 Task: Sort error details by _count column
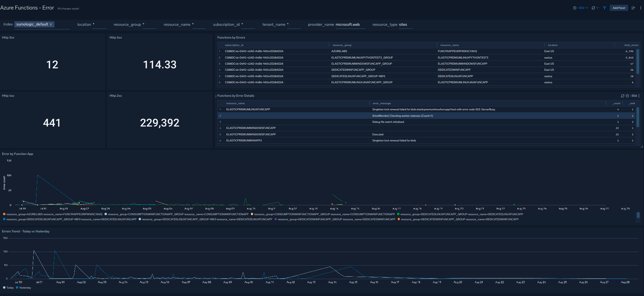pos(616,103)
